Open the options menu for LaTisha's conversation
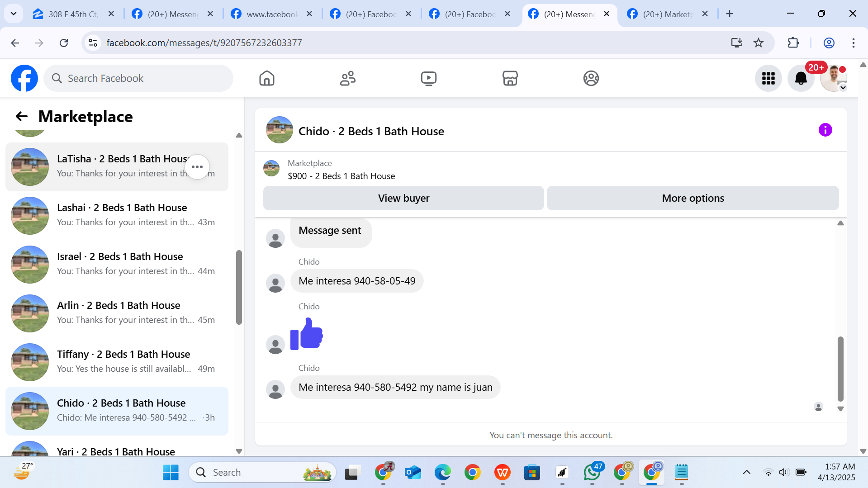This screenshot has height=488, width=868. click(197, 167)
